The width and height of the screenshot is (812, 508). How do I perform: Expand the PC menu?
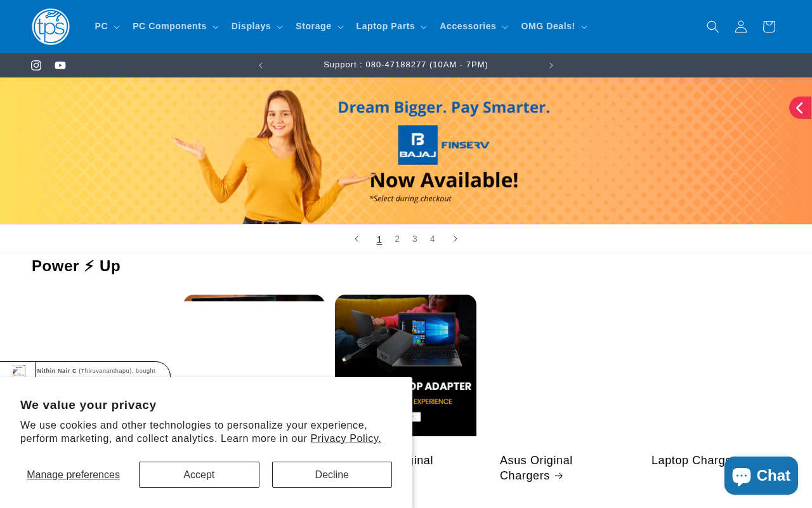(107, 27)
